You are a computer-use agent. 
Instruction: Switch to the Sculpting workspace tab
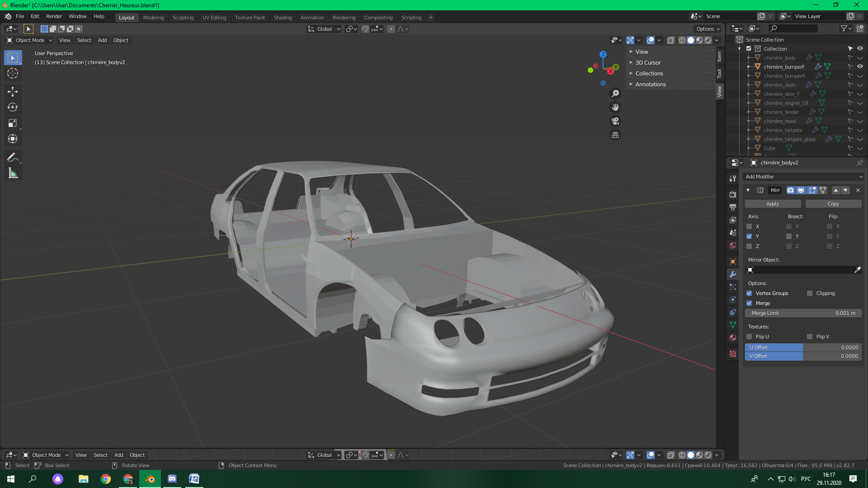pos(183,18)
